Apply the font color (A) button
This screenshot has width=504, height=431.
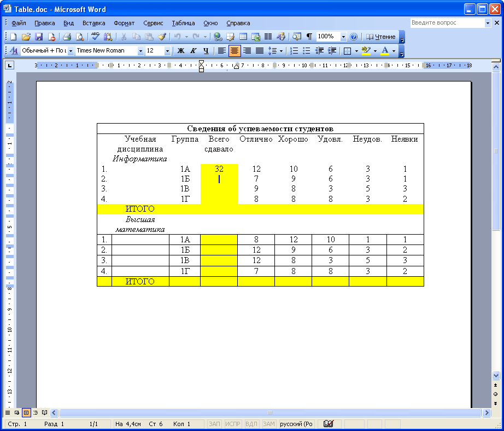(x=385, y=50)
